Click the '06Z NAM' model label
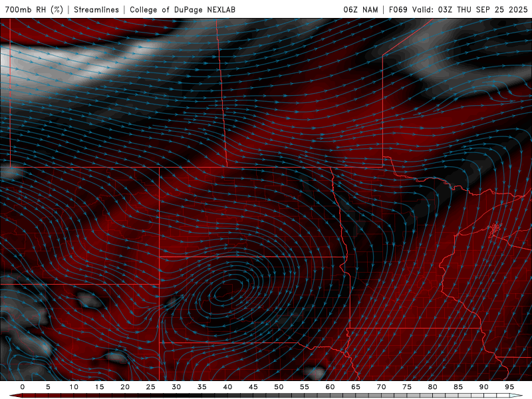 point(360,9)
